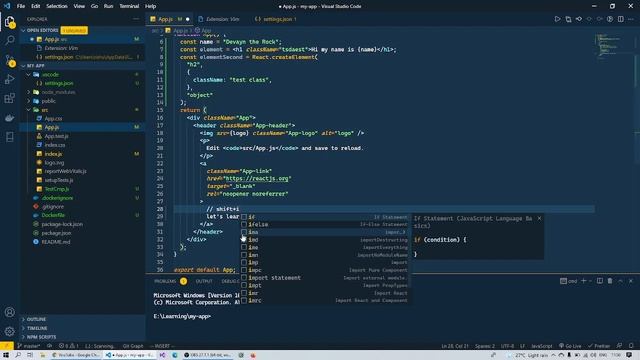Open Dockerfile in the file tree
640x360 pixels.
pyautogui.click(x=53, y=215)
